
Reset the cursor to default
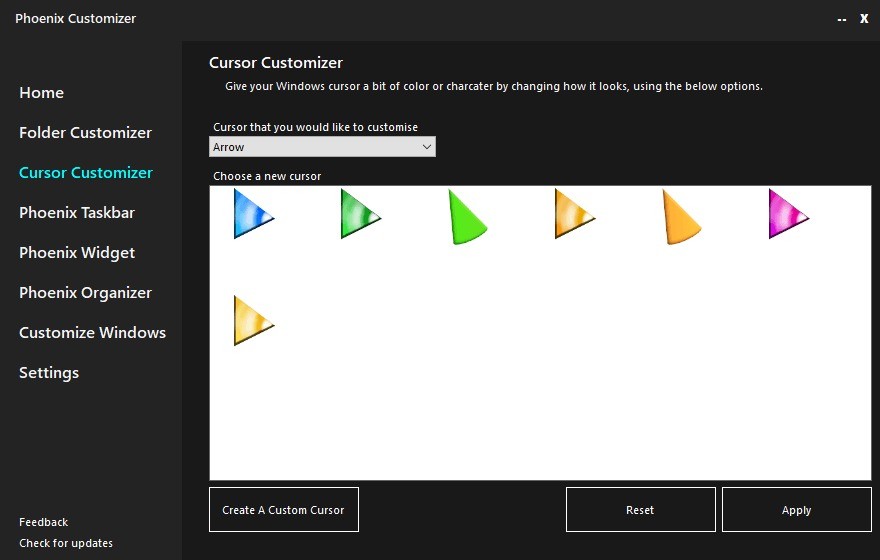pos(640,509)
